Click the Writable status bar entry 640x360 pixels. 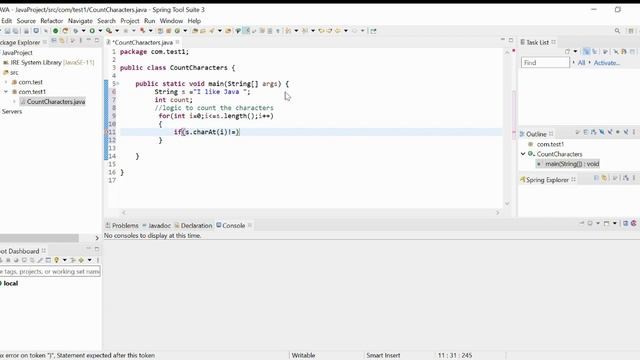coord(303,356)
